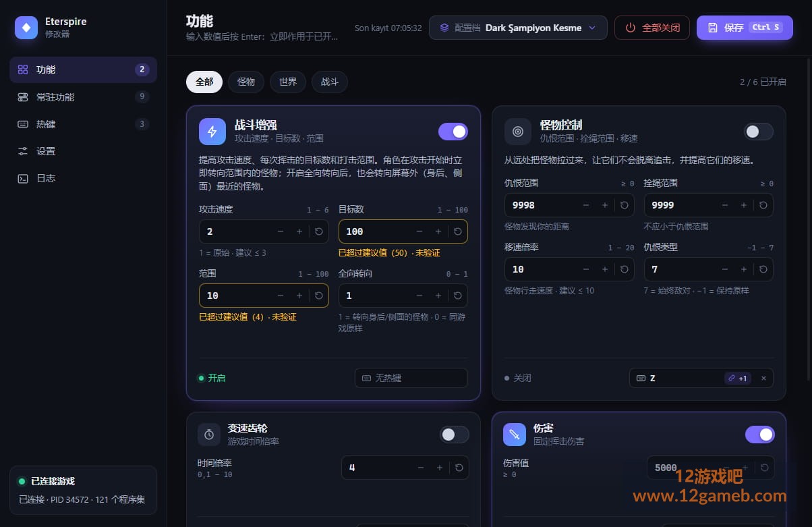Viewport: 812px width, 527px height.
Task: Enable the 怪物控制 switch
Action: [759, 132]
